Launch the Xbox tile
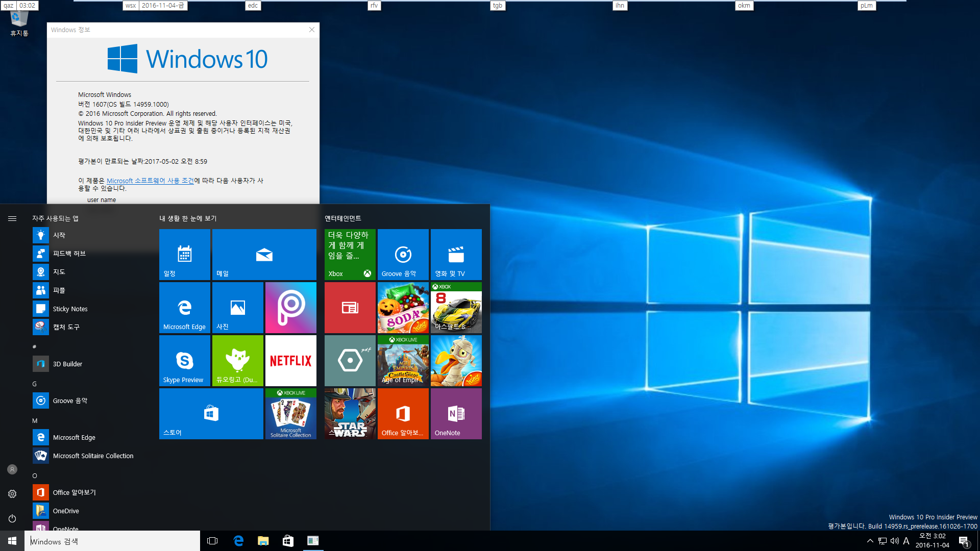 click(x=350, y=254)
